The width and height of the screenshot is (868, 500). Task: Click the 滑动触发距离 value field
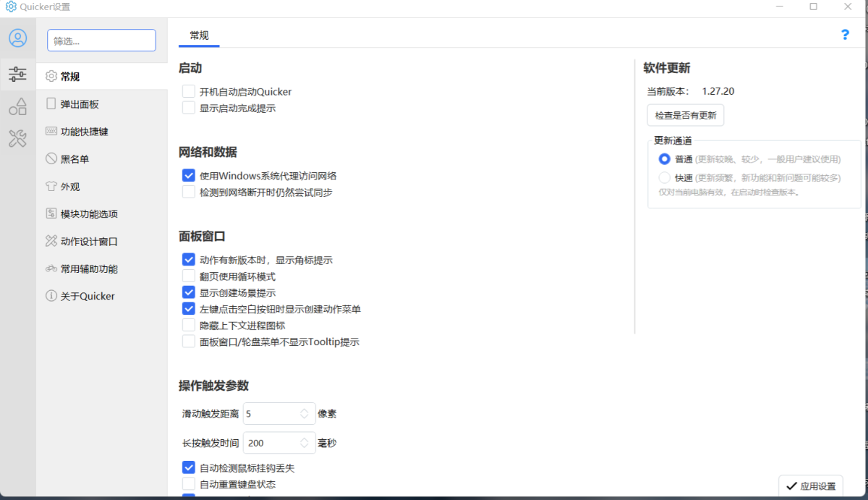pyautogui.click(x=279, y=414)
